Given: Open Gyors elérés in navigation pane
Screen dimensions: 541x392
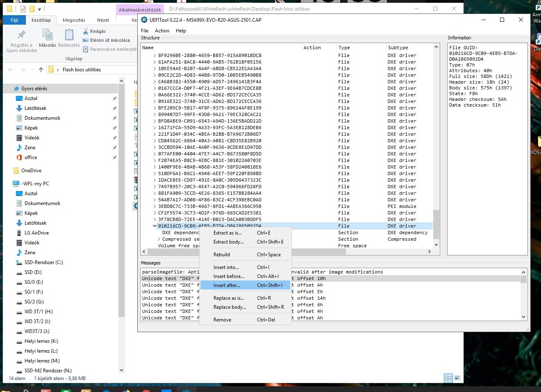Looking at the screenshot, I should 34,89.
